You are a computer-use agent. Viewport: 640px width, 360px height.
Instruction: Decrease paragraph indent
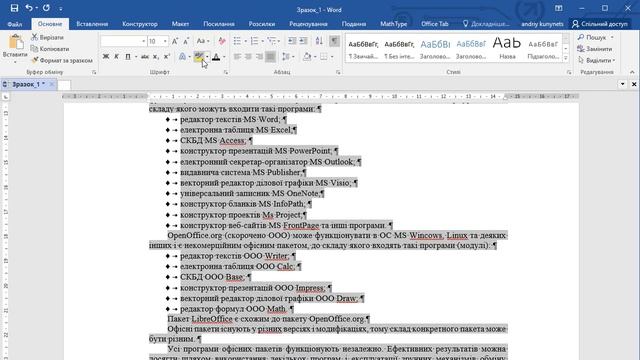coord(292,41)
